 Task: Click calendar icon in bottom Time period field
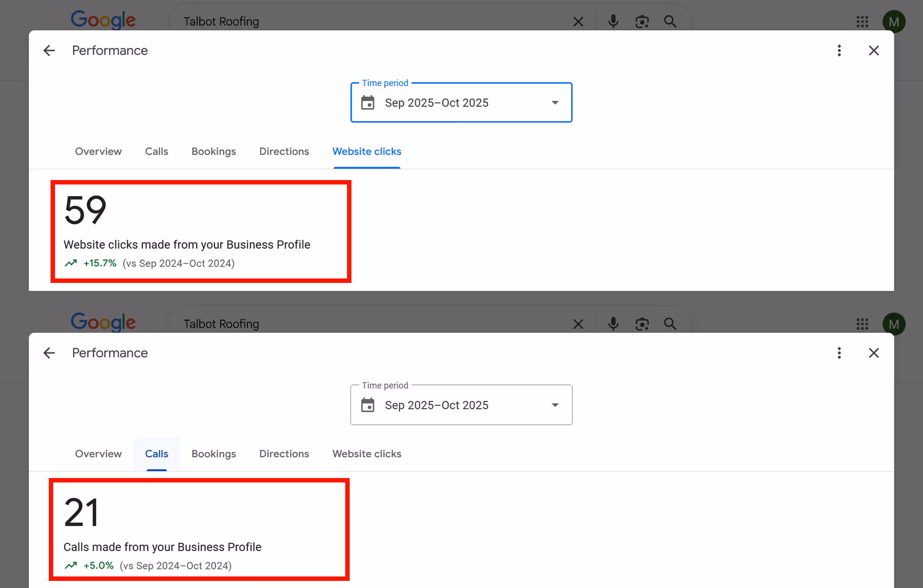click(x=368, y=405)
